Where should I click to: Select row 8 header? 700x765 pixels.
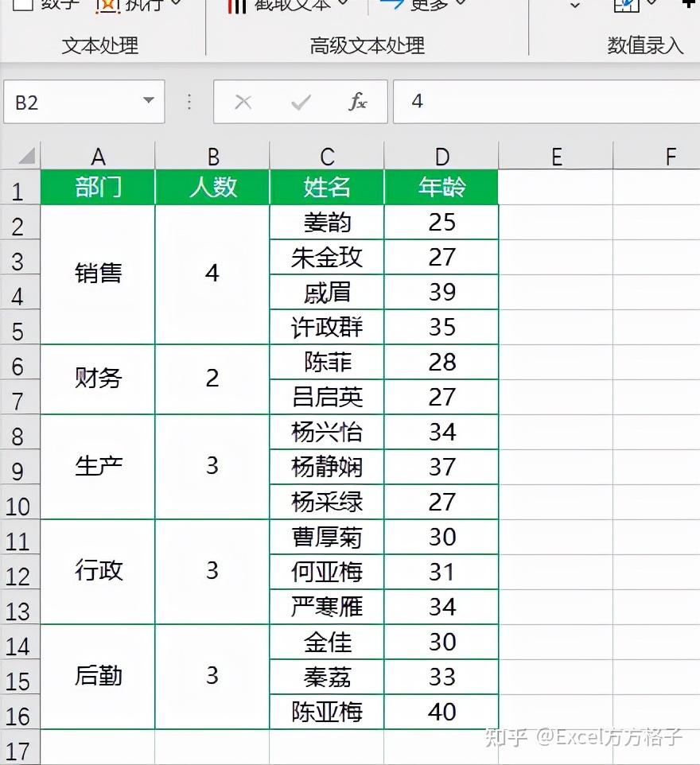click(x=20, y=432)
